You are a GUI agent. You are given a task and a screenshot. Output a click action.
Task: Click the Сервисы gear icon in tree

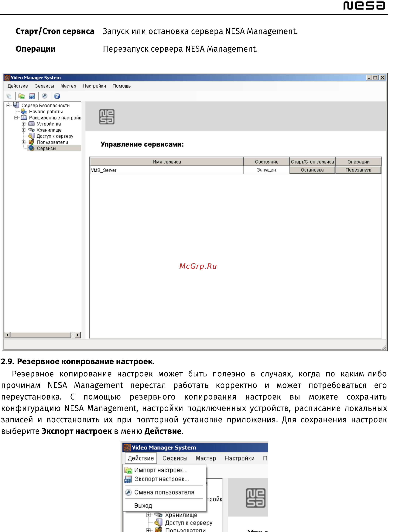(31, 148)
